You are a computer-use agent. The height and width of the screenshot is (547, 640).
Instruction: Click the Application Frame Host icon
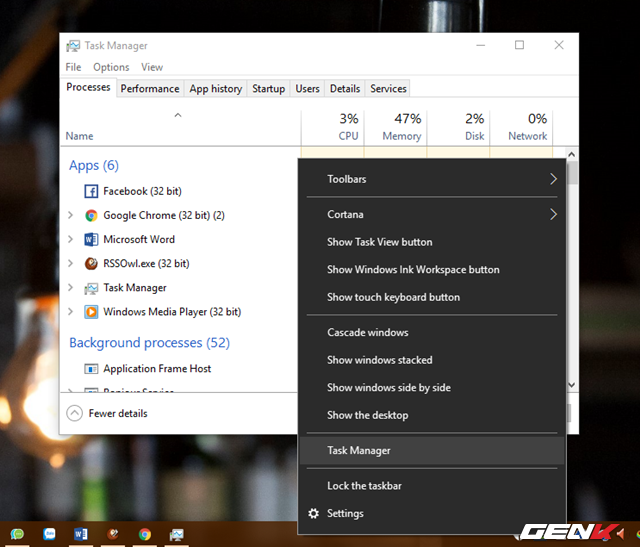pos(91,369)
